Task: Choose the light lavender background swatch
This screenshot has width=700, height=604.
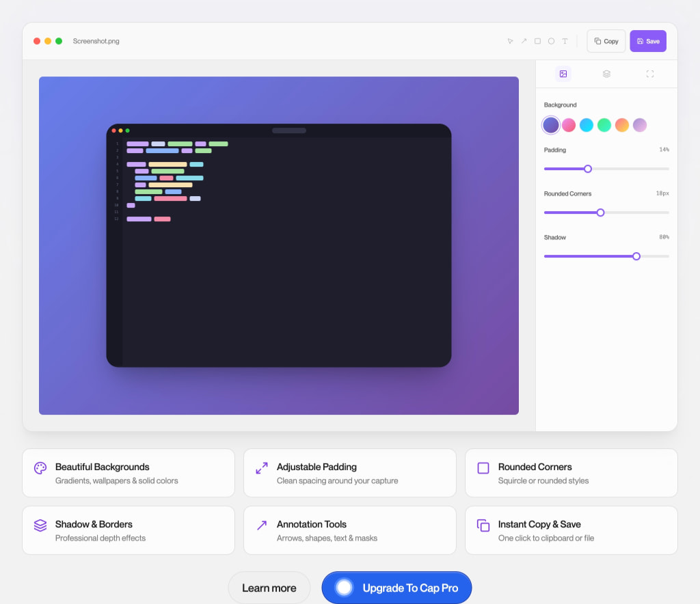Action: point(640,125)
